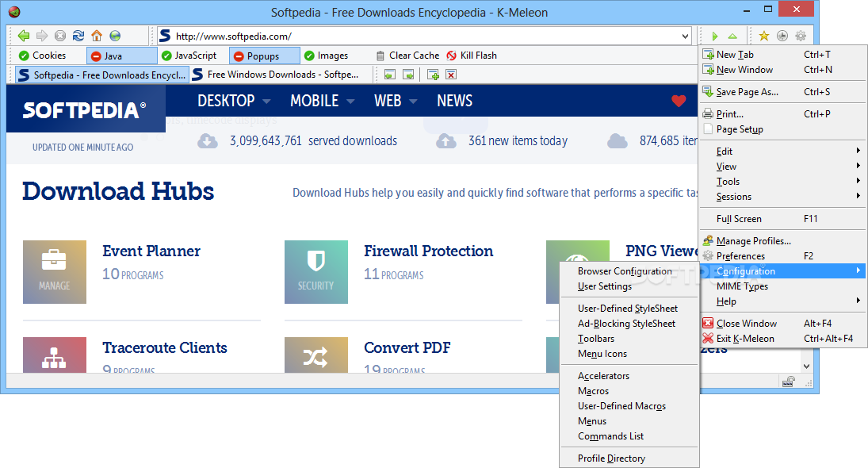This screenshot has width=868, height=468.
Task: Expand the Tools submenu
Action: 783,181
